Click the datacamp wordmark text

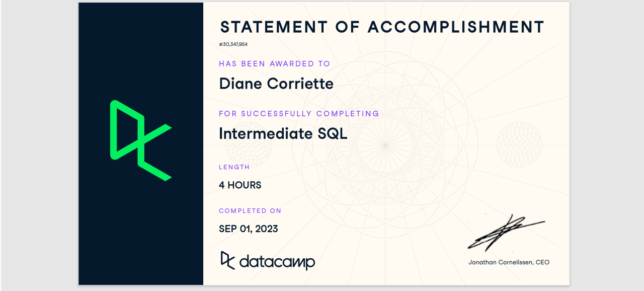[x=277, y=262]
